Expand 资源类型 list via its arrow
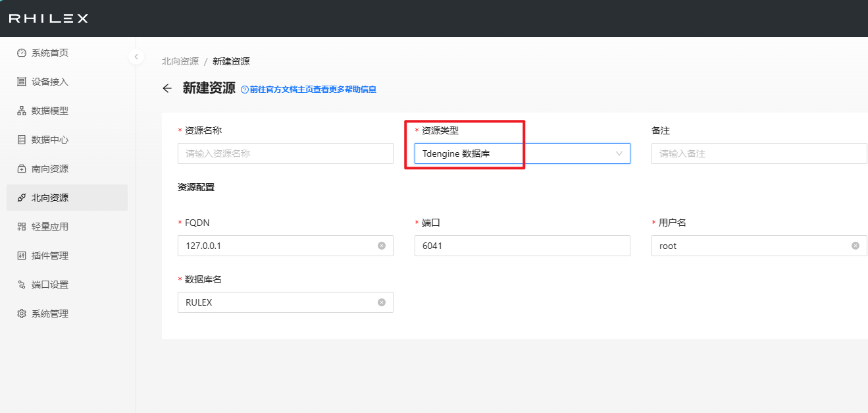This screenshot has width=868, height=413. [619, 153]
